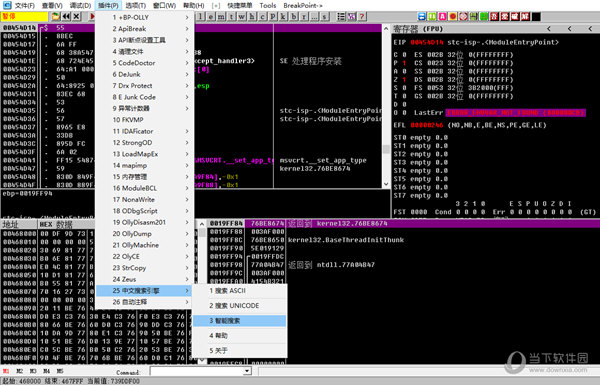Click the blue plugin toolbar icon
This screenshot has width=600, height=385.
click(422, 16)
